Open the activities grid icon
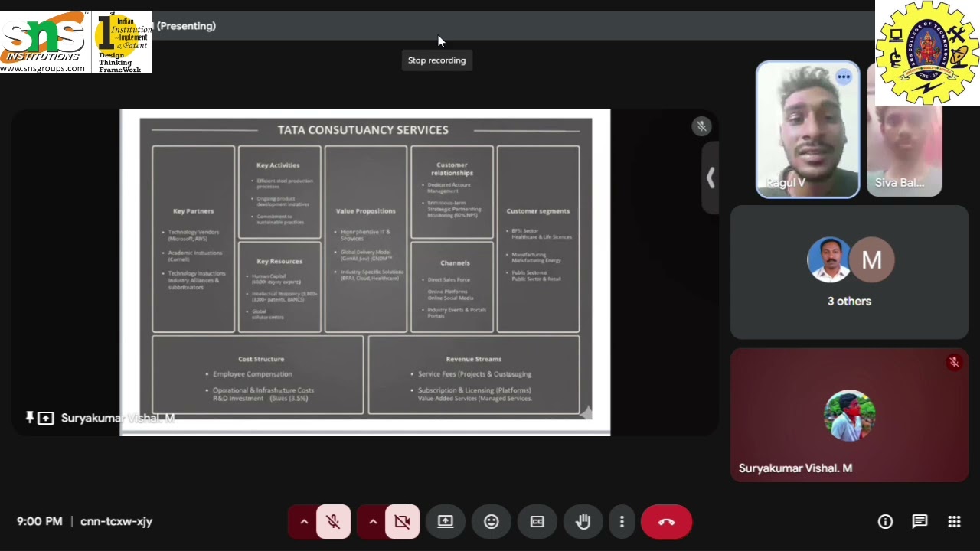Screen dimensions: 980x551 pyautogui.click(x=954, y=522)
